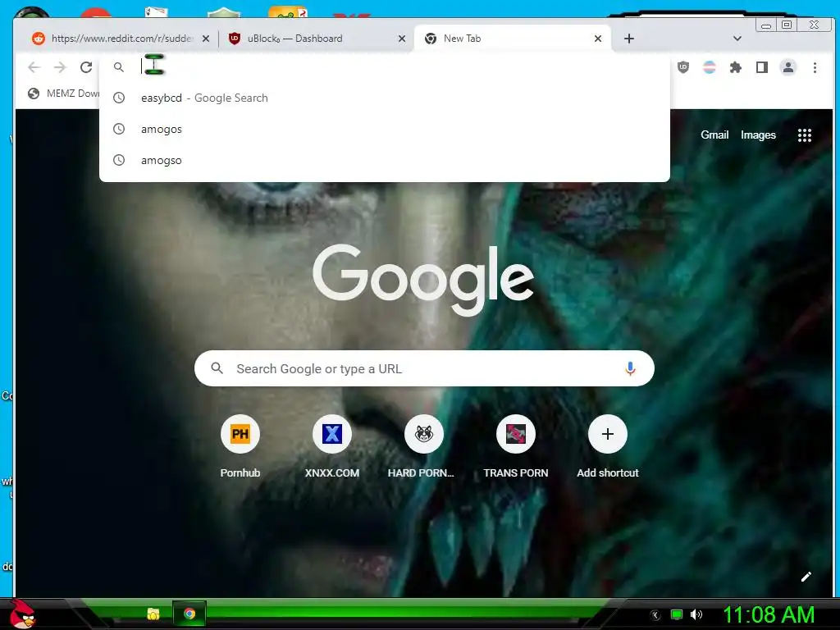
Task: Open the Images link
Action: [x=758, y=135]
